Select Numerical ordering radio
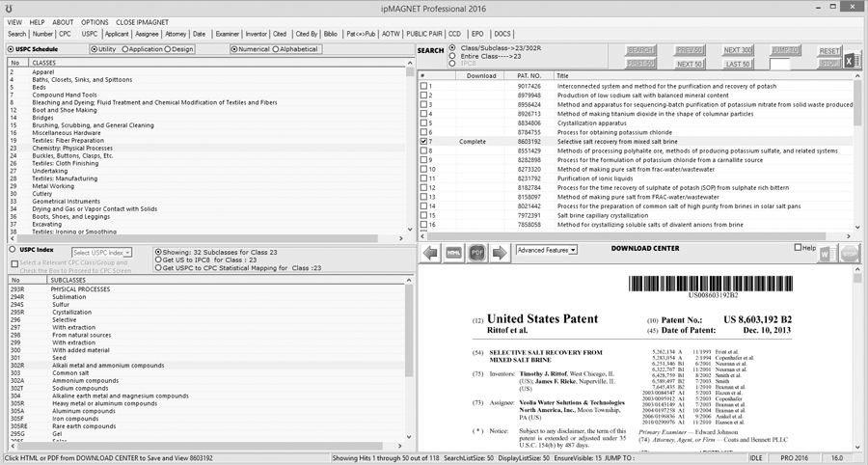868x465 pixels. (234, 49)
